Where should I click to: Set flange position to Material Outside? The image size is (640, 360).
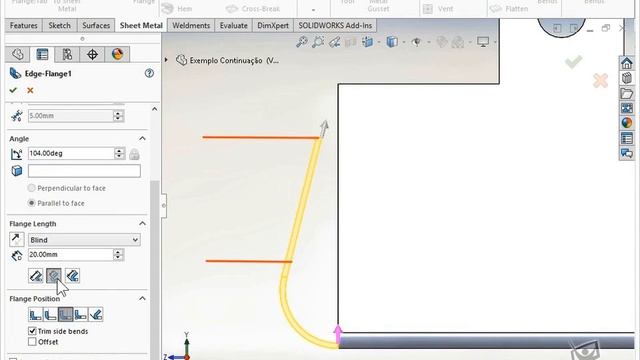click(50, 315)
